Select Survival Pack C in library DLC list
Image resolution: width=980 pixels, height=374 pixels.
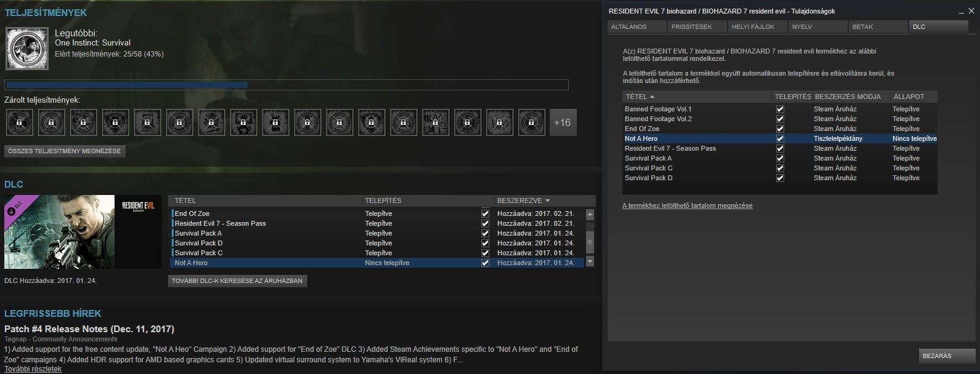pos(377,253)
